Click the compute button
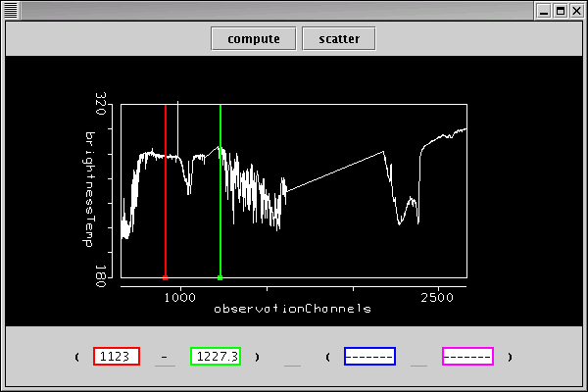This screenshot has width=588, height=392. pyautogui.click(x=254, y=38)
